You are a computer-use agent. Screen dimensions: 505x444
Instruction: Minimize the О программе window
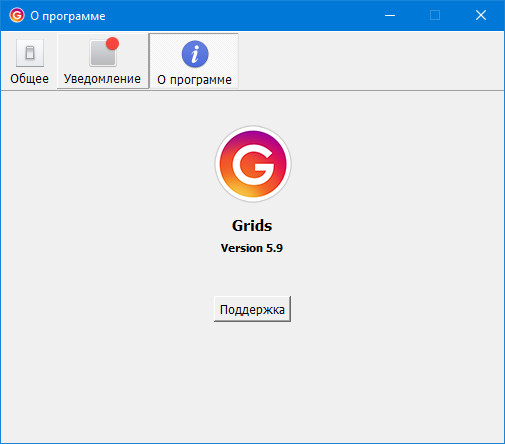pos(390,15)
